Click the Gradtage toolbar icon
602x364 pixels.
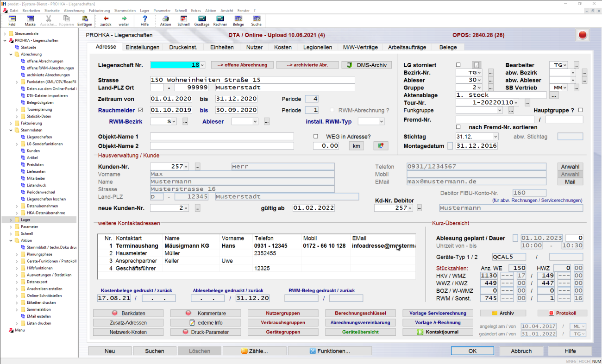201,21
